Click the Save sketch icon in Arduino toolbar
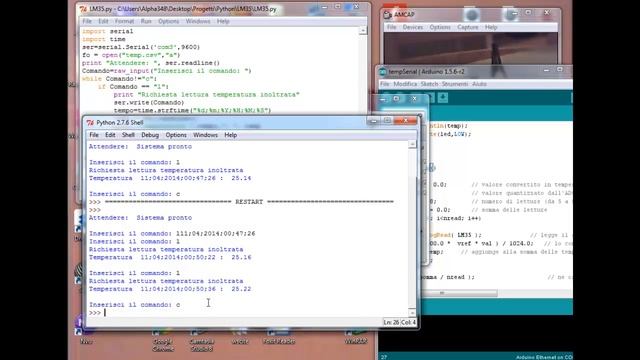Image resolution: width=640 pixels, height=360 pixels. tap(443, 98)
